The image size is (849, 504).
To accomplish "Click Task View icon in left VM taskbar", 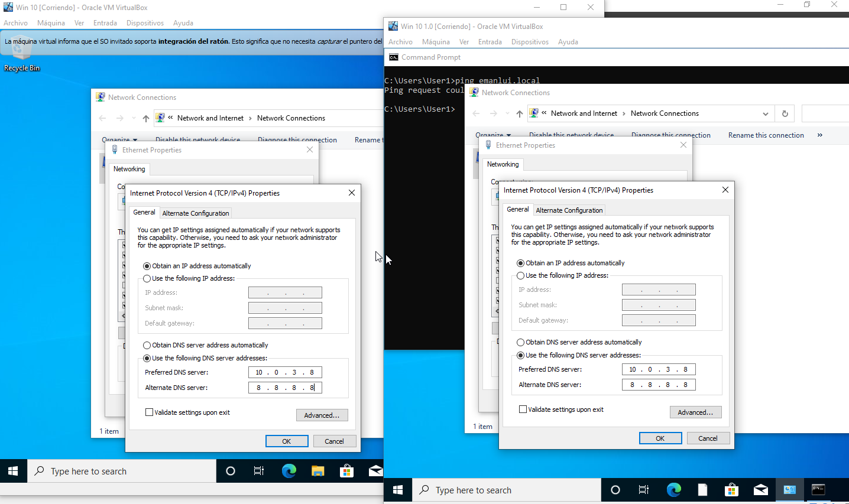I will tap(259, 471).
